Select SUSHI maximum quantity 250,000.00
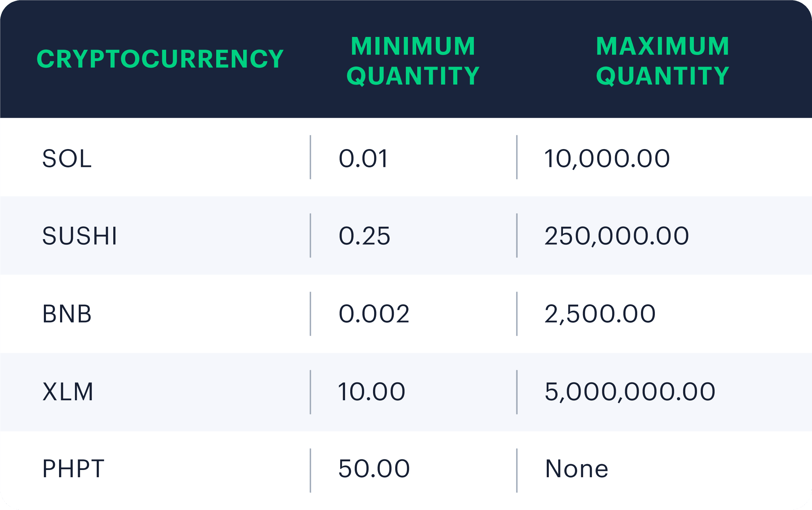The height and width of the screenshot is (510, 812). click(617, 236)
